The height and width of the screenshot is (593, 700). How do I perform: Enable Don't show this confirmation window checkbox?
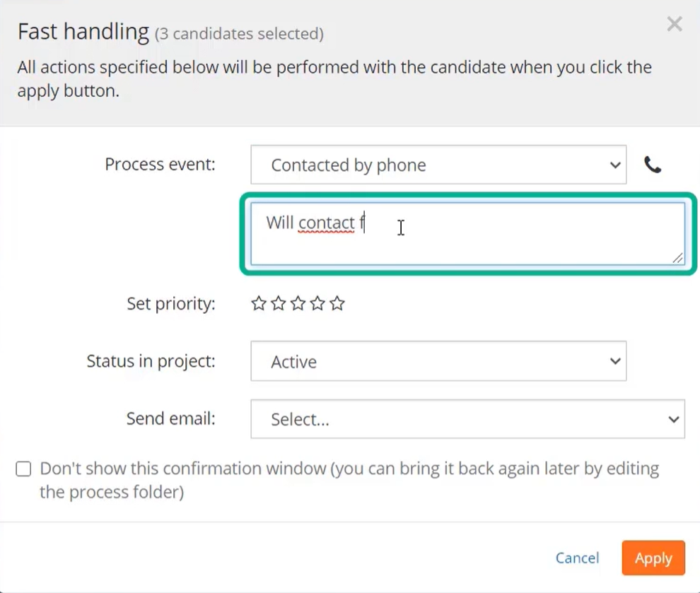tap(23, 469)
